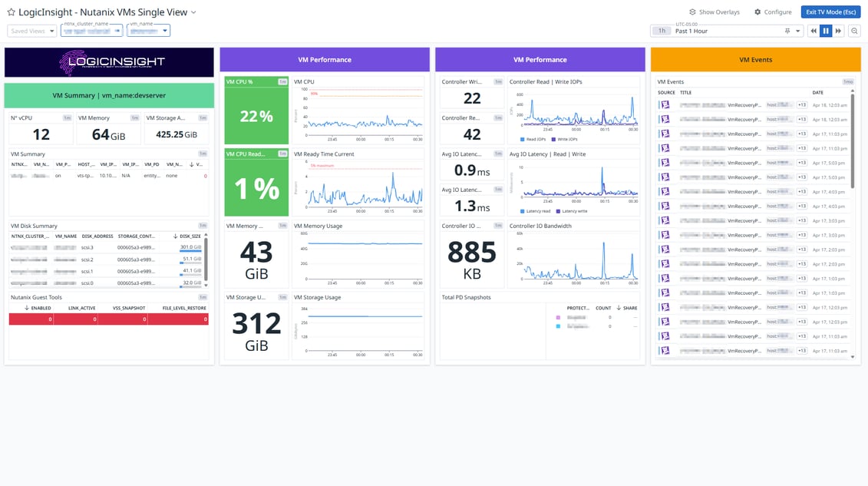Click the 1m badge on Nutanix Guest Tools

(x=203, y=297)
